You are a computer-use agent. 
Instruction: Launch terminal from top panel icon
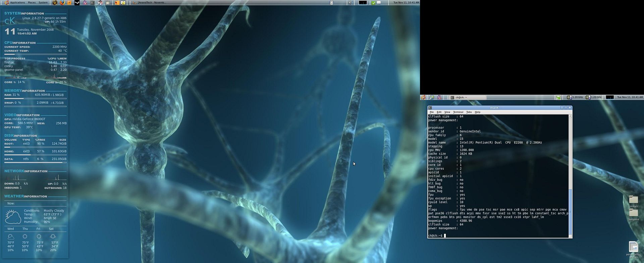click(x=92, y=3)
